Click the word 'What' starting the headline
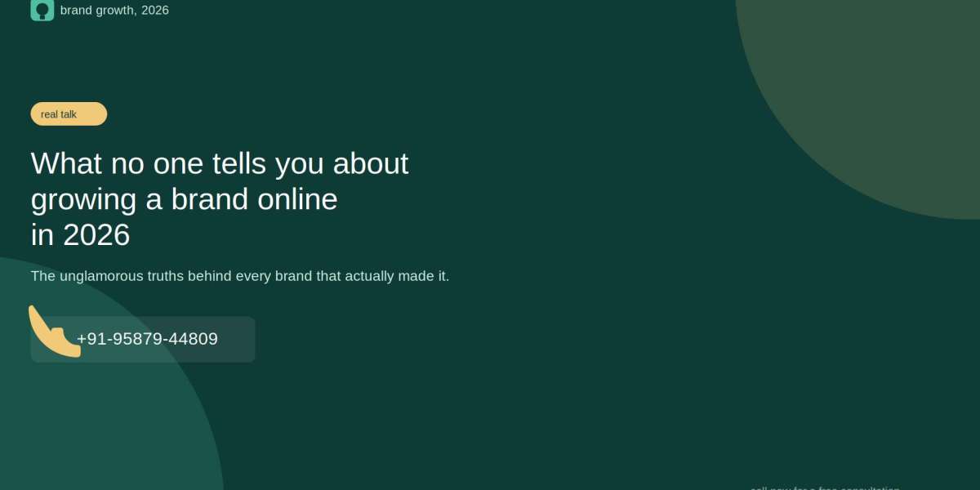This screenshot has width=980, height=490. tap(67, 164)
